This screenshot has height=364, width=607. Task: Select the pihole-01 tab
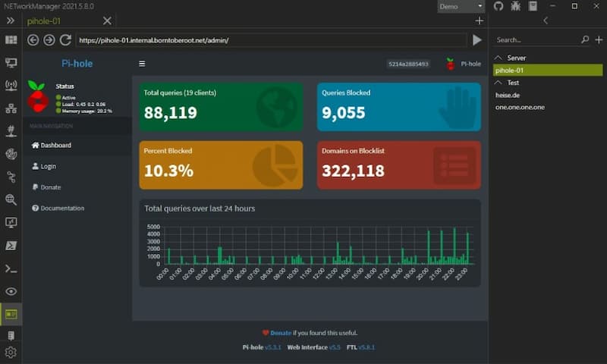coord(44,21)
